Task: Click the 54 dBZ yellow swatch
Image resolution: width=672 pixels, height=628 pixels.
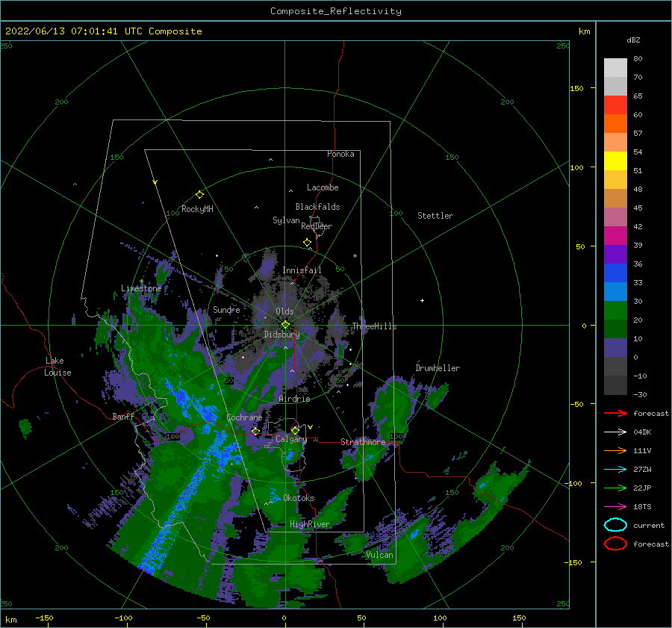Action: click(x=615, y=161)
